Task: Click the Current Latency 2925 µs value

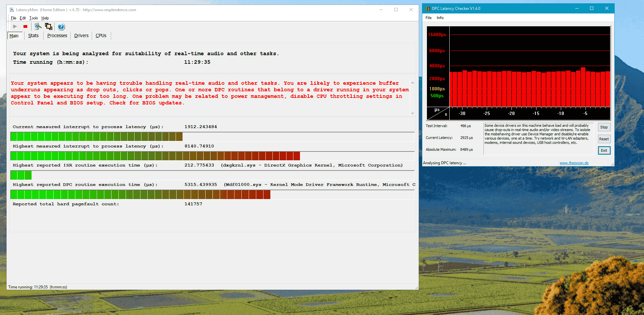Action: (466, 138)
